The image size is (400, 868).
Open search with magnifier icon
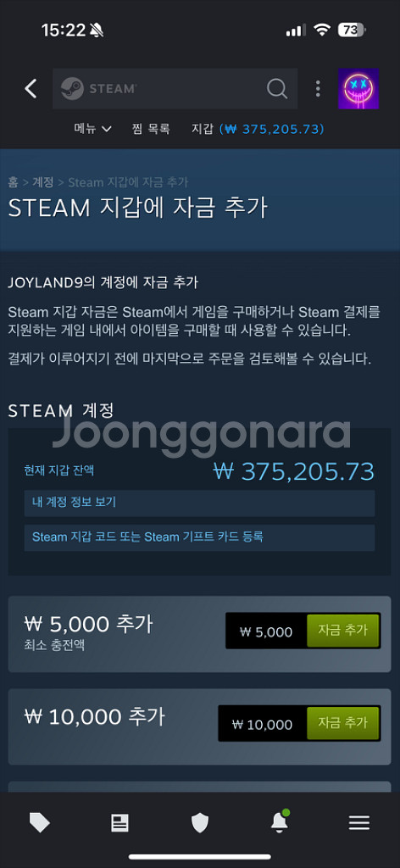click(x=276, y=88)
